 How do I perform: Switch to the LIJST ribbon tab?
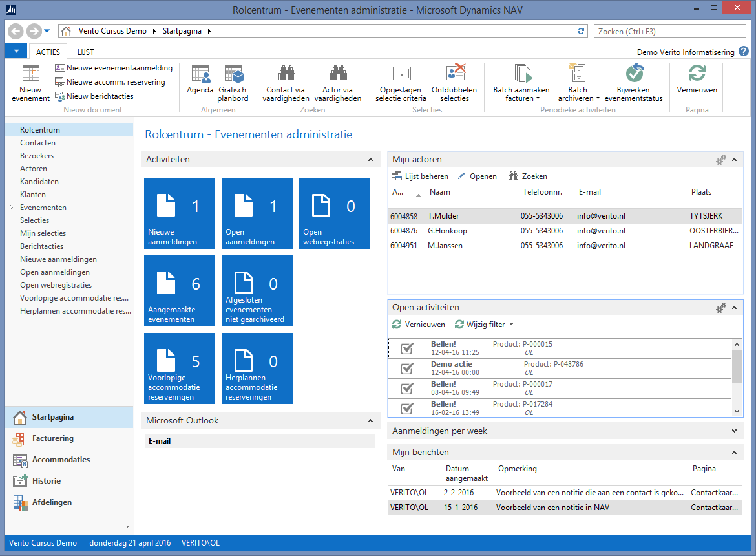click(x=86, y=52)
